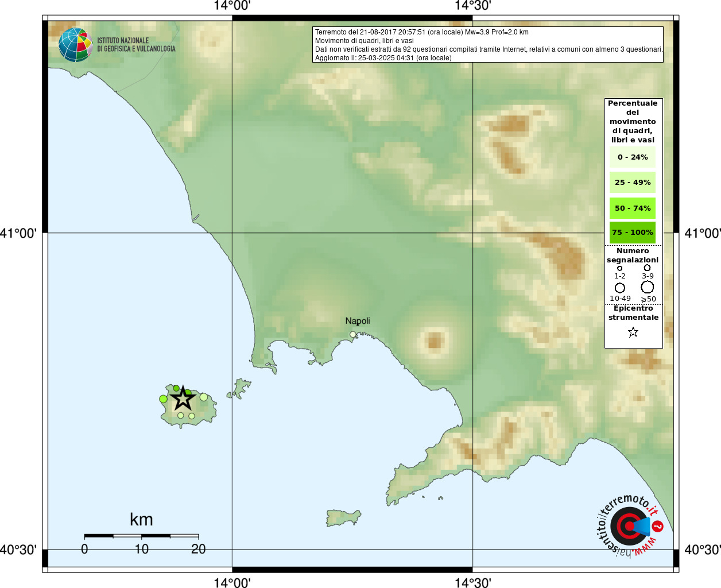Click the 'Percentuale del movimento' legend title
721x588 pixels.
point(633,122)
